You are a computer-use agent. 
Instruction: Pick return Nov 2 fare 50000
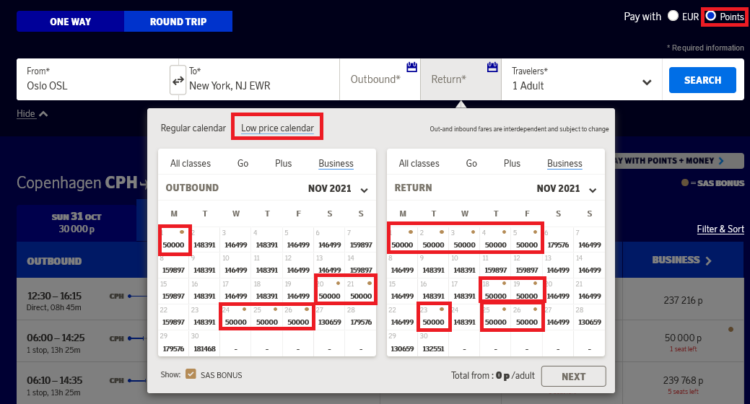coord(433,240)
